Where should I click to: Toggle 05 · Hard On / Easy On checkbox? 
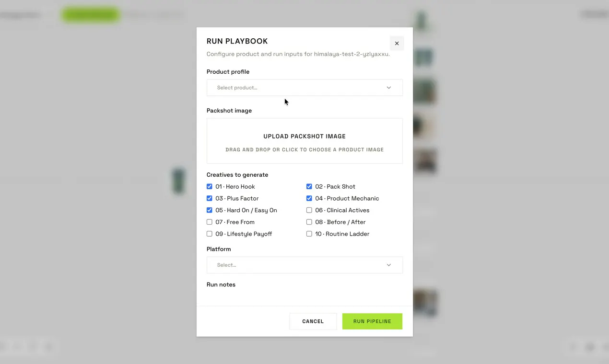[x=210, y=210]
